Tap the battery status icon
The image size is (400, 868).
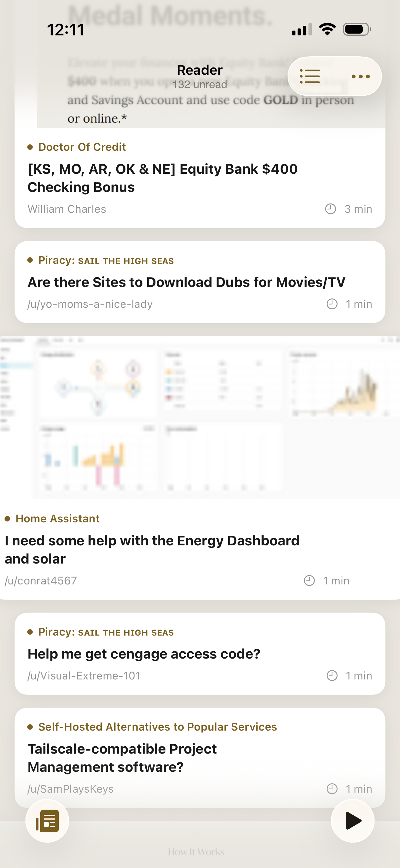pos(357,29)
